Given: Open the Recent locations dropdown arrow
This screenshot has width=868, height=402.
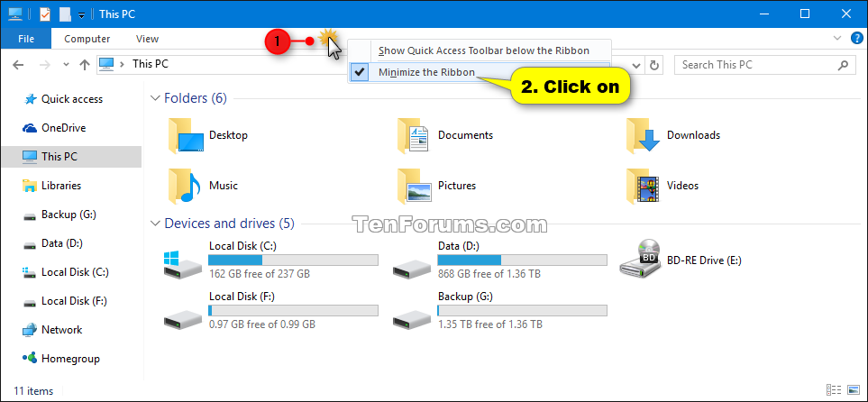Looking at the screenshot, I should click(x=66, y=65).
